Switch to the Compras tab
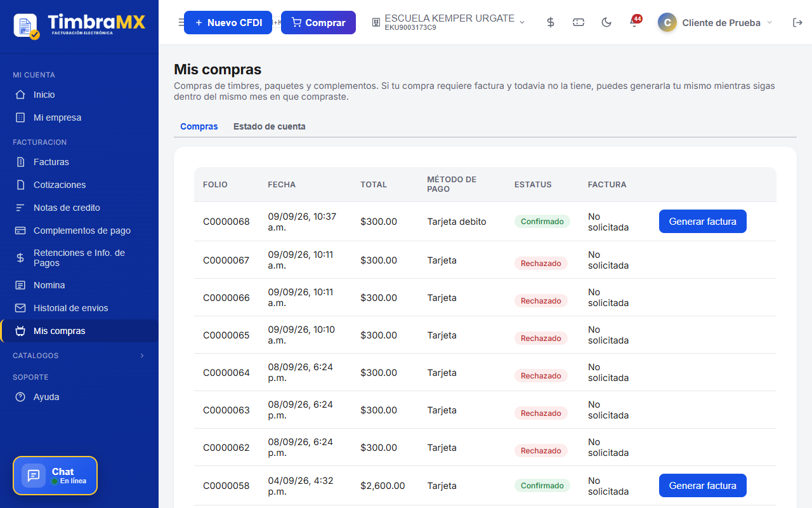Viewport: 812px width, 508px height. [x=199, y=126]
